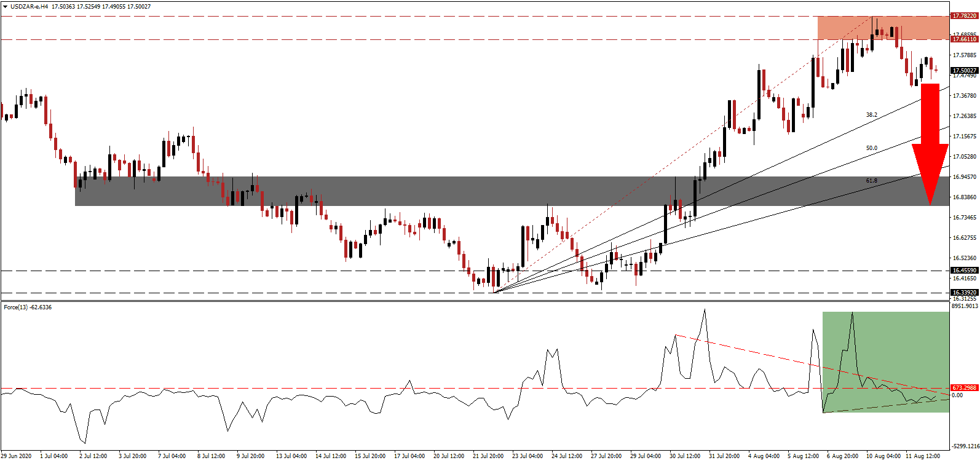The height and width of the screenshot is (463, 980).
Task: Click the 50.0 Fibonacci fan label
Action: pyautogui.click(x=871, y=148)
